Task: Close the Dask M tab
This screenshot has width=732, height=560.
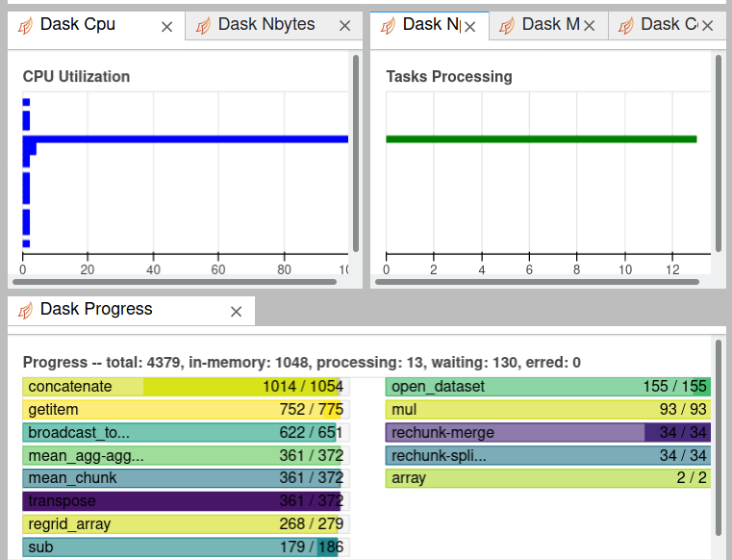Action: click(x=589, y=26)
